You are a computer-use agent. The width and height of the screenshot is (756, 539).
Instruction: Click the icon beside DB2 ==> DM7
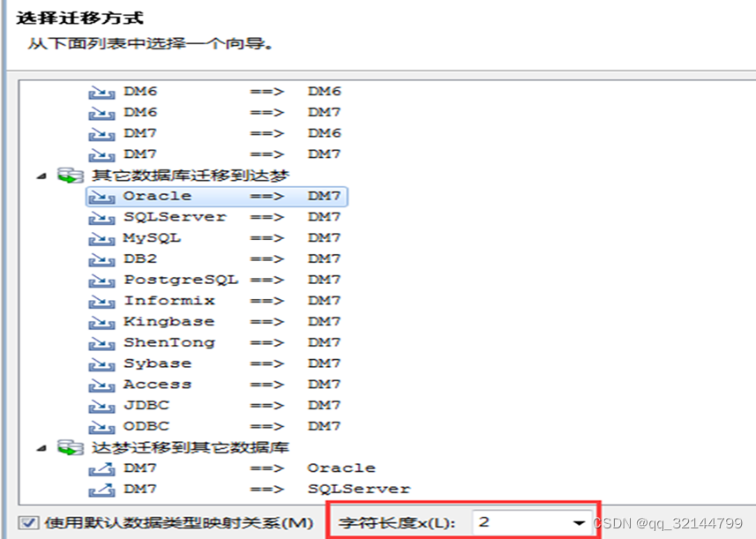101,260
